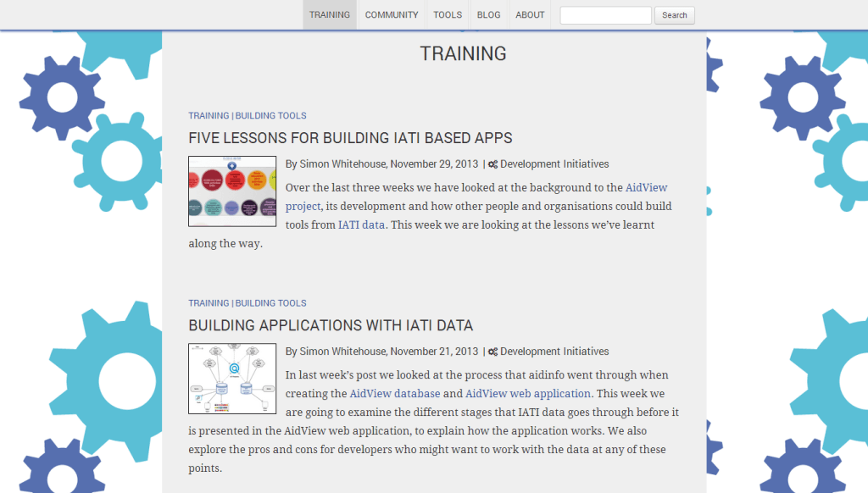Viewport: 868px width, 493px height.
Task: Open 'Building Applications with IATI Data' title
Action: click(x=331, y=325)
